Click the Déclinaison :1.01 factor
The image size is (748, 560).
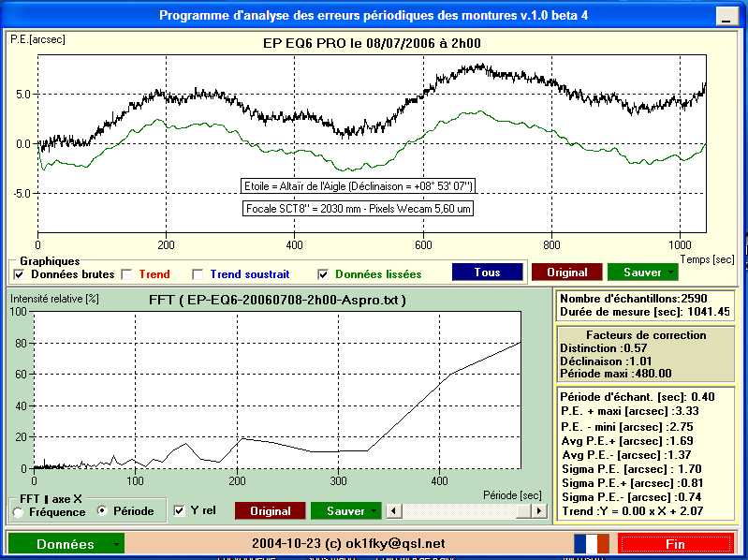(x=606, y=361)
